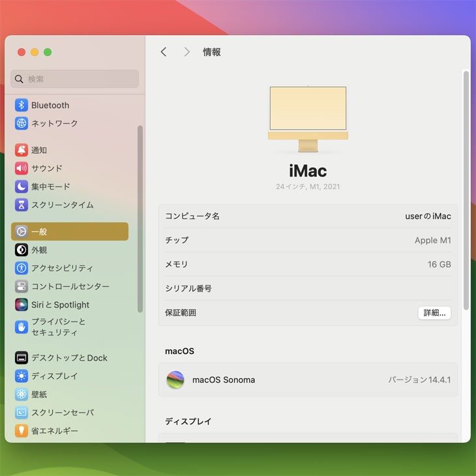Viewport: 476px width, 476px height.
Task: Select the デスクトップと Dock icon
Action: [22, 357]
